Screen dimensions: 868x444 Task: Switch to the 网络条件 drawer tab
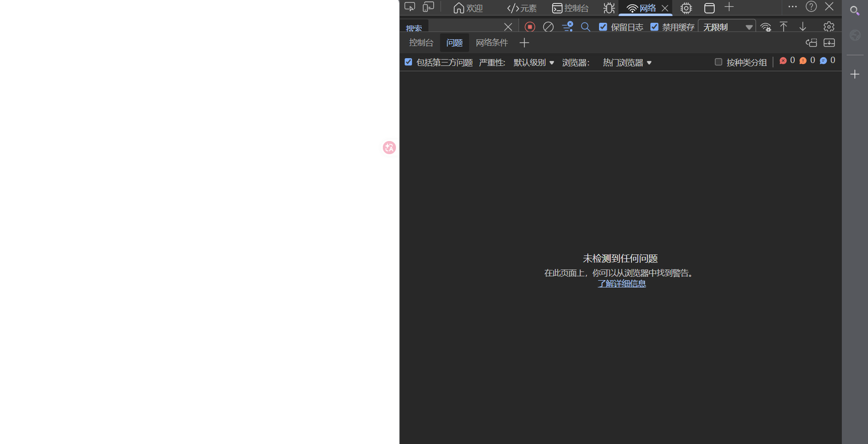pyautogui.click(x=491, y=43)
